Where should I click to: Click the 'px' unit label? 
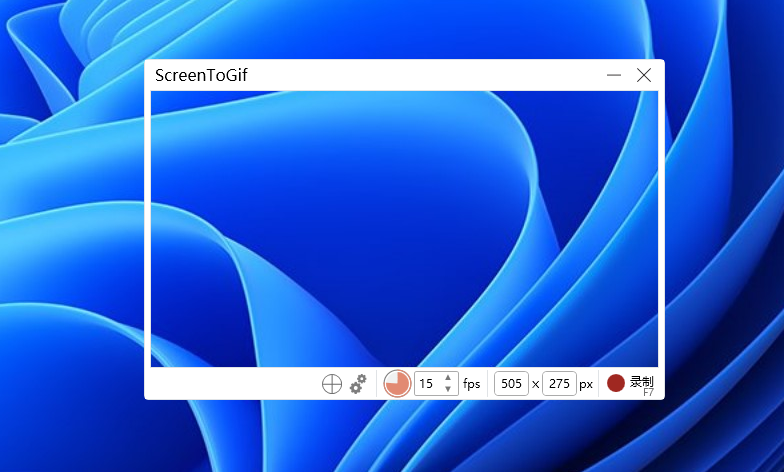coord(586,384)
